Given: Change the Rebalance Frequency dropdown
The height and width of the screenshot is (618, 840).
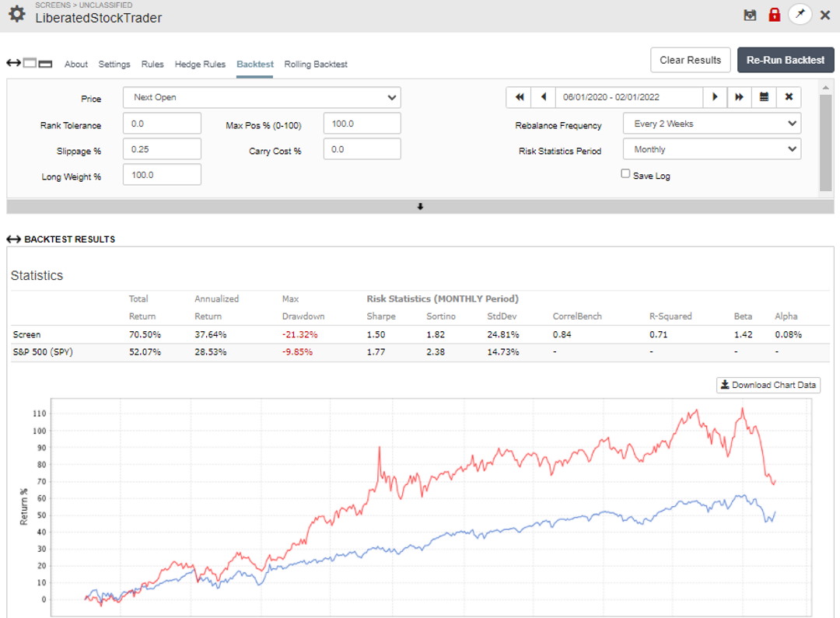Looking at the screenshot, I should coord(711,123).
